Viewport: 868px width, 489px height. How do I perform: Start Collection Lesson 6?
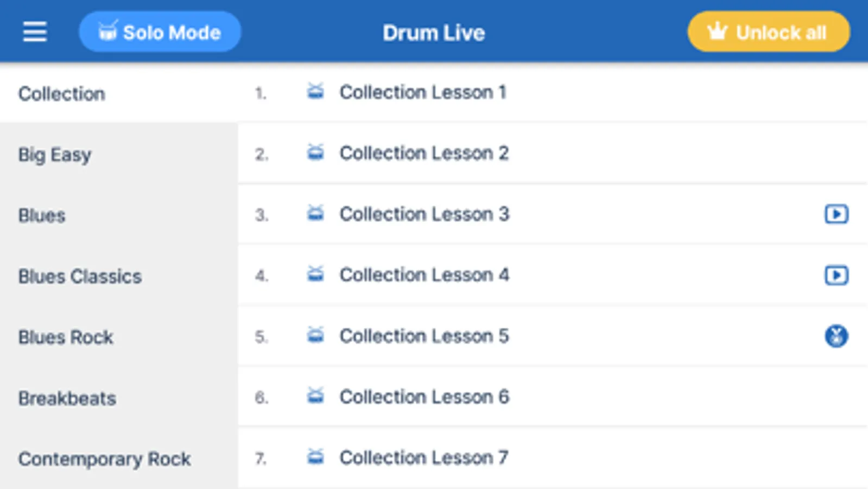point(424,397)
